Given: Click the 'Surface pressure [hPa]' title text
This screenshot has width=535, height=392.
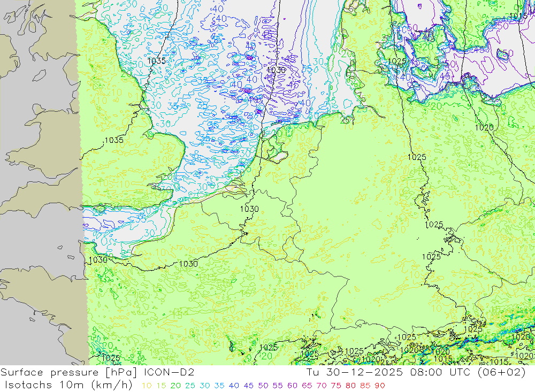Looking at the screenshot, I should click(x=70, y=372).
